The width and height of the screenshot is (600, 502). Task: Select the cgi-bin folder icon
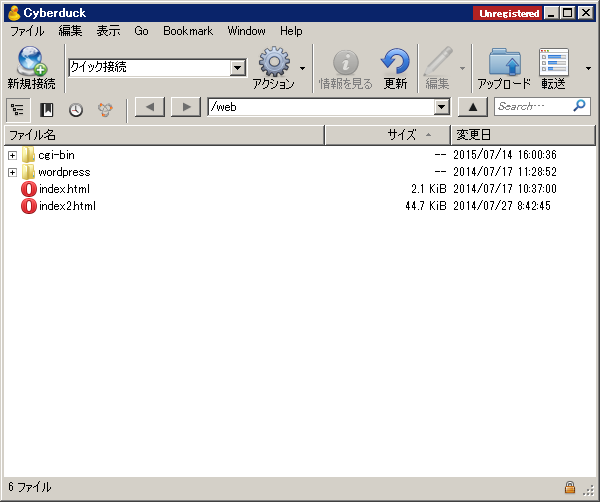(x=28, y=155)
